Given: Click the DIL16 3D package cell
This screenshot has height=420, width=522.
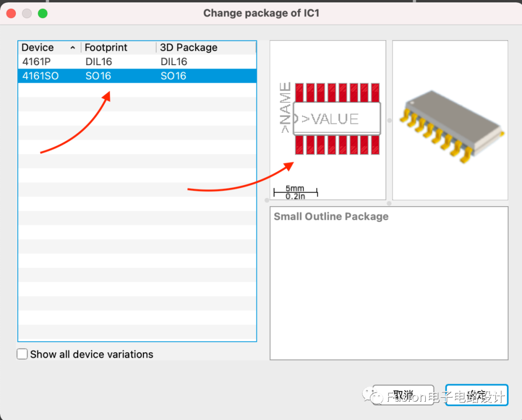Looking at the screenshot, I should click(174, 61).
